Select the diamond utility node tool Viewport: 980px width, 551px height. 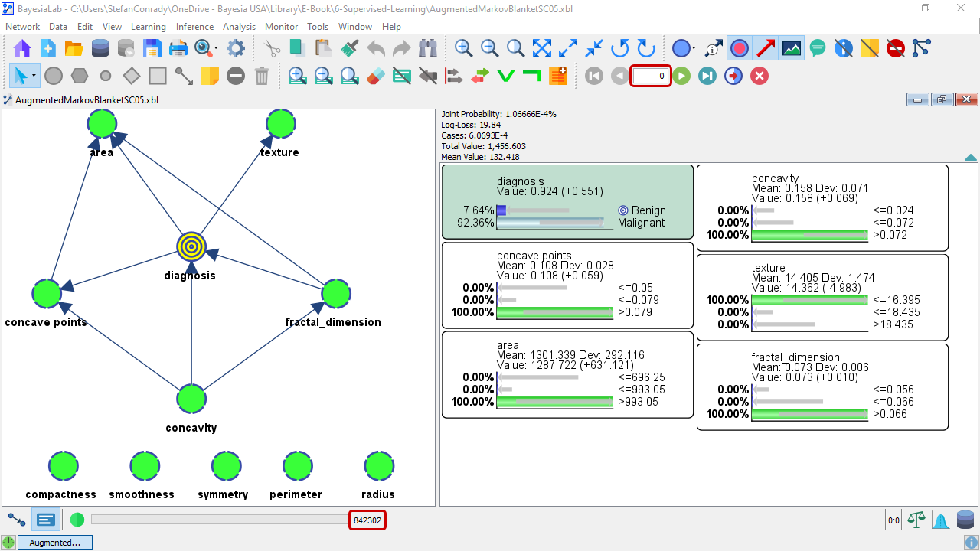(132, 76)
